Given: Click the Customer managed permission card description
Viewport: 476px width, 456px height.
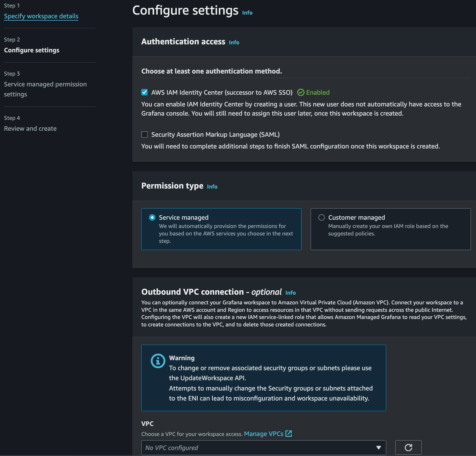Looking at the screenshot, I should [x=388, y=230].
